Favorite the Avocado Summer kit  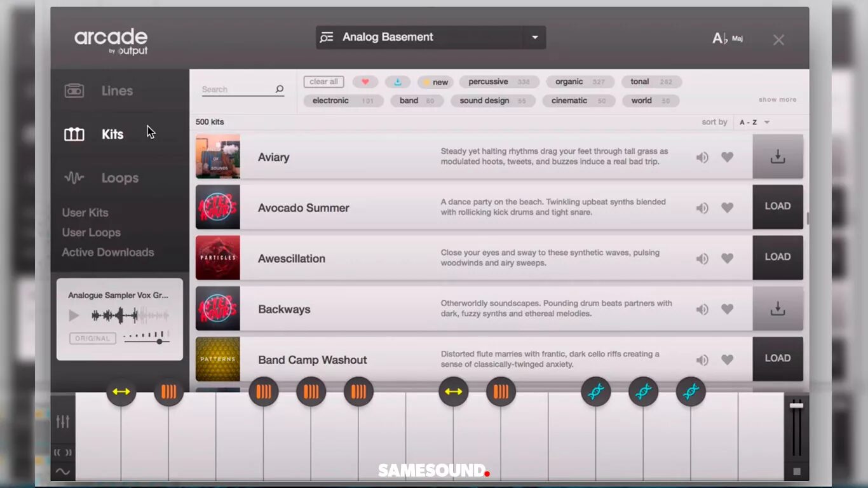click(728, 207)
